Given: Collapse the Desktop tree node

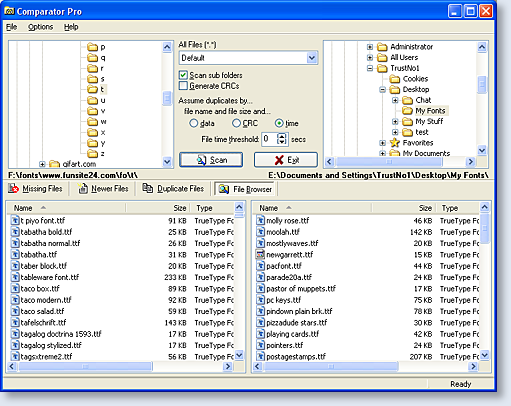Looking at the screenshot, I should 382,90.
